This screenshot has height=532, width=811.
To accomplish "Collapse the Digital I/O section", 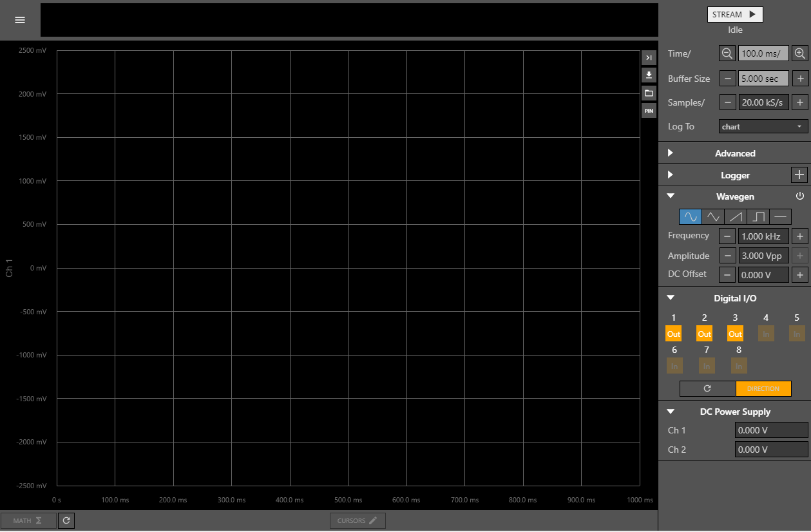I will pos(671,298).
